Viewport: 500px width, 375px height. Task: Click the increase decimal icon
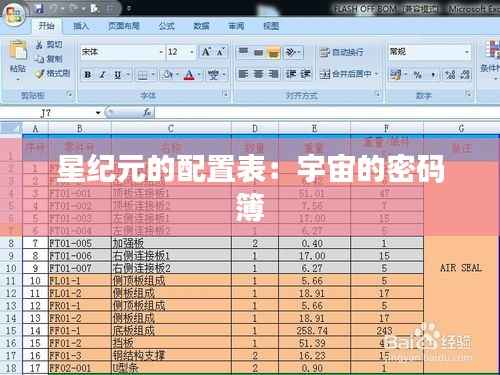450,75
